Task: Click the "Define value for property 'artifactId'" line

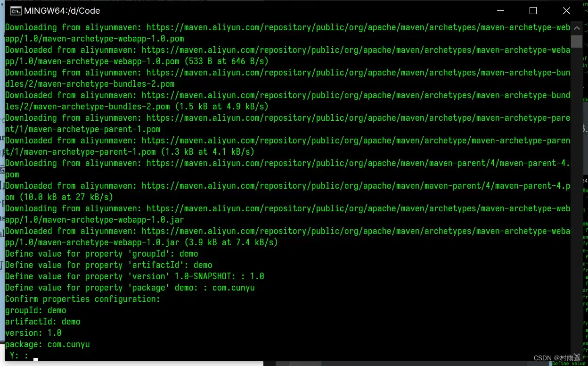Action: 108,265
